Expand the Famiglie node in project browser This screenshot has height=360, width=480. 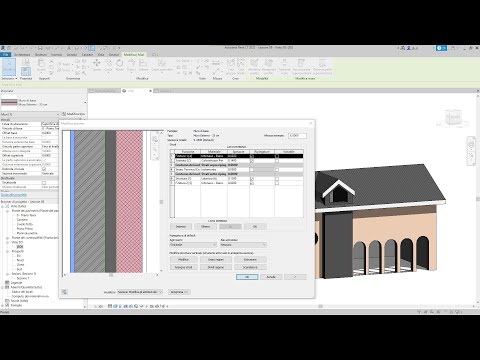(3, 305)
